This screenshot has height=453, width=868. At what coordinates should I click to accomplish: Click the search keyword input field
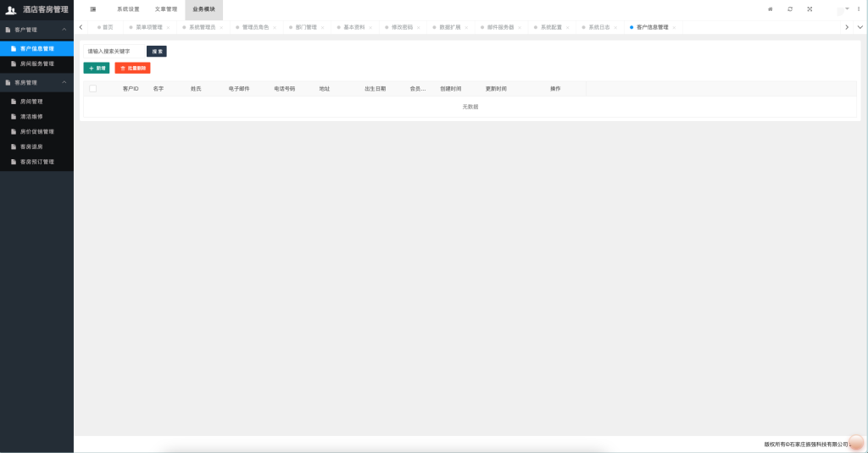114,51
